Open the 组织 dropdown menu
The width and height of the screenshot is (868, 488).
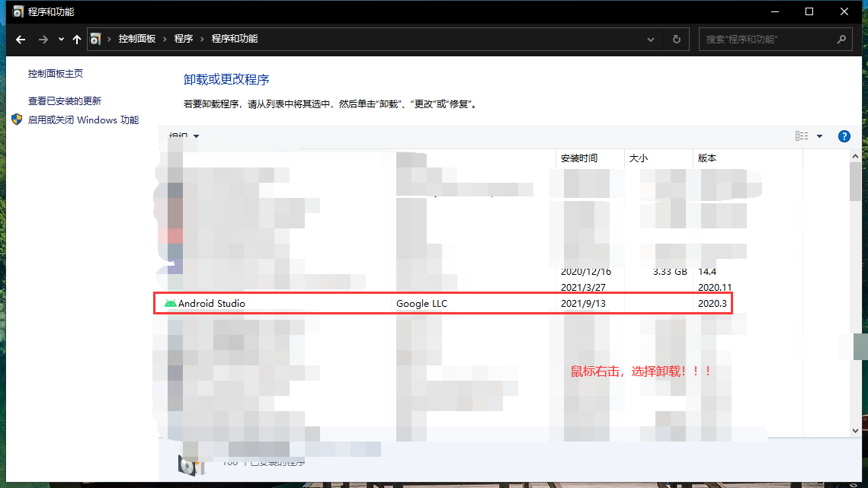(184, 136)
